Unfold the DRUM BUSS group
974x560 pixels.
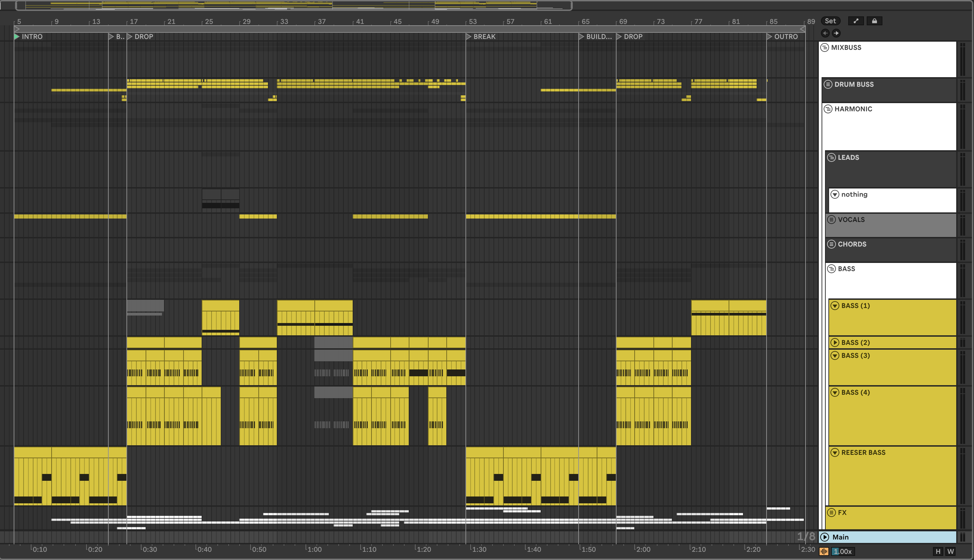(828, 84)
